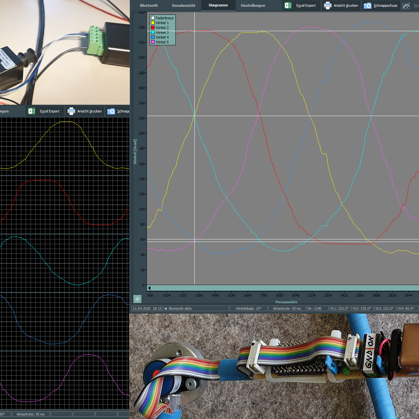Click the Excel Export icon in the diagram toolbar
Screen dimensions: 419x419
[x=288, y=5]
